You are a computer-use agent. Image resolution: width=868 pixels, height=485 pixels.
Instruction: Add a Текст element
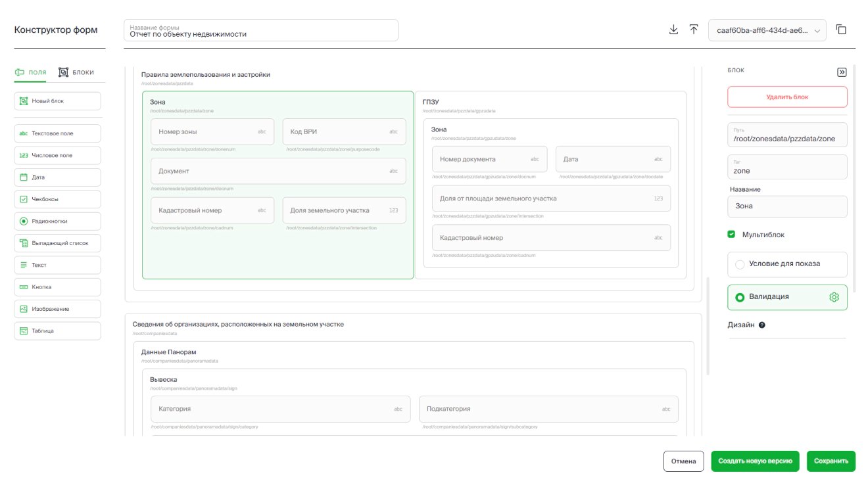click(x=57, y=265)
